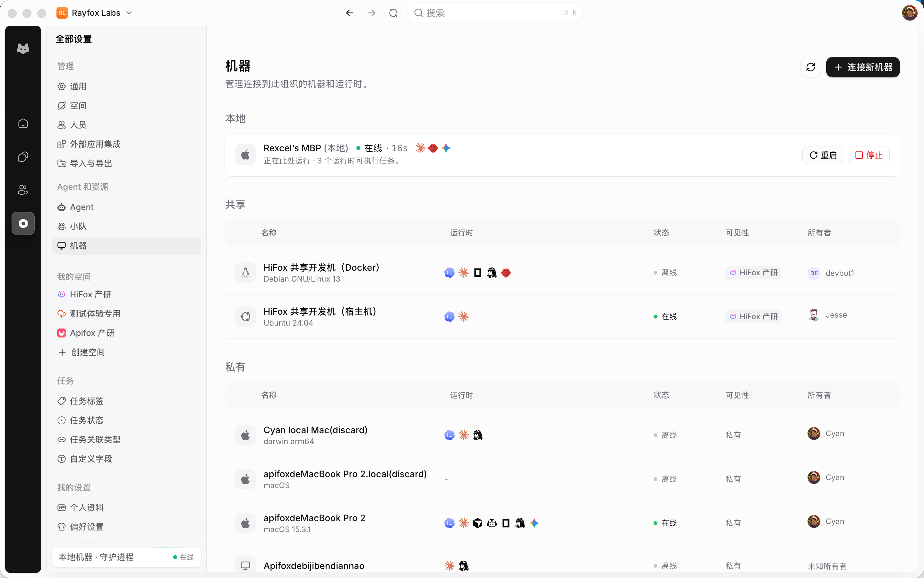This screenshot has width=924, height=578.
Task: Open 导入与导出 settings
Action: pos(126,164)
